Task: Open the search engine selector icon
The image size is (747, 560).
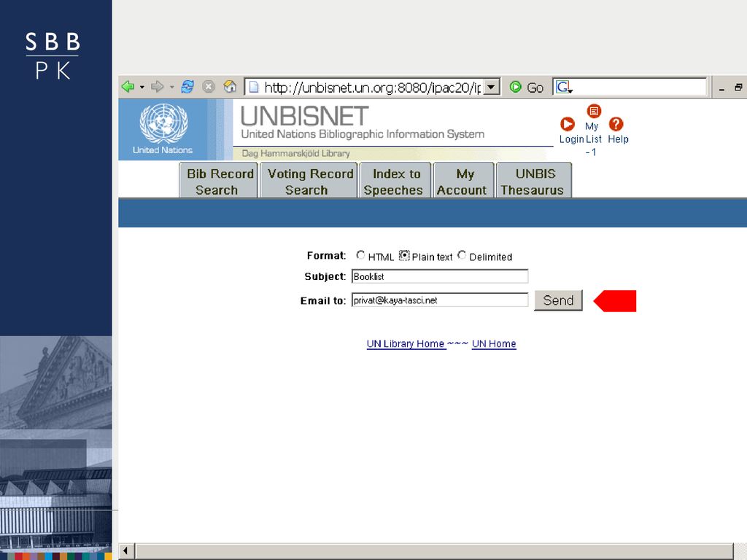Action: [x=564, y=87]
